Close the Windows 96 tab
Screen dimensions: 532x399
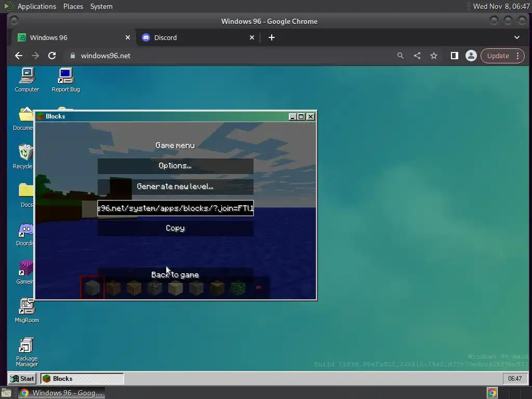click(x=128, y=37)
